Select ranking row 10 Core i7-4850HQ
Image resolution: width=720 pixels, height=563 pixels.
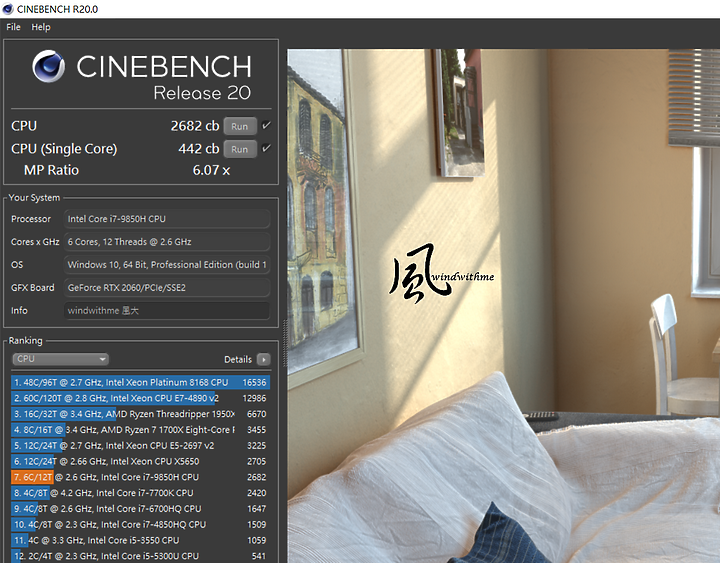coord(140,524)
